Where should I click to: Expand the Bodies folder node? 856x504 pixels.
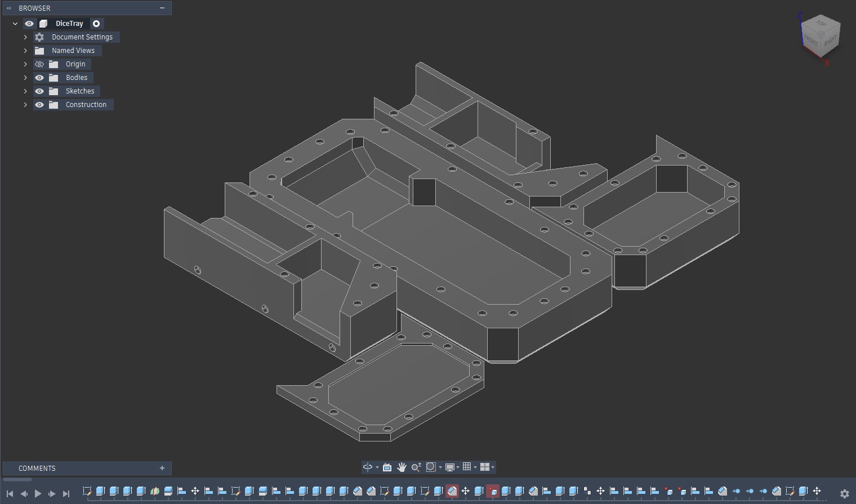(x=25, y=78)
